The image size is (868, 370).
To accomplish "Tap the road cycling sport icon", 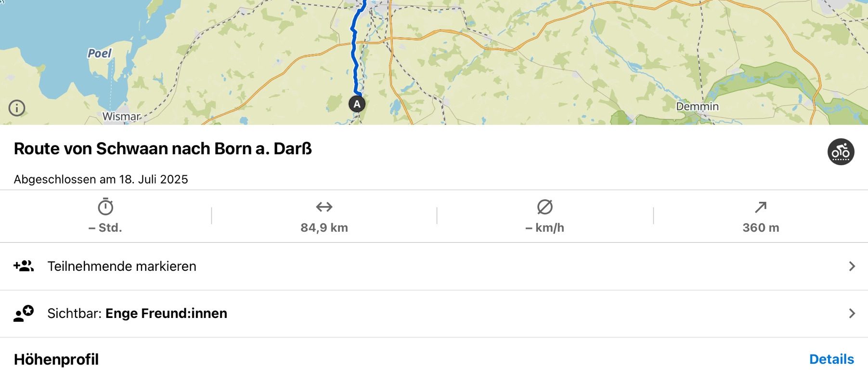I will pos(841,152).
